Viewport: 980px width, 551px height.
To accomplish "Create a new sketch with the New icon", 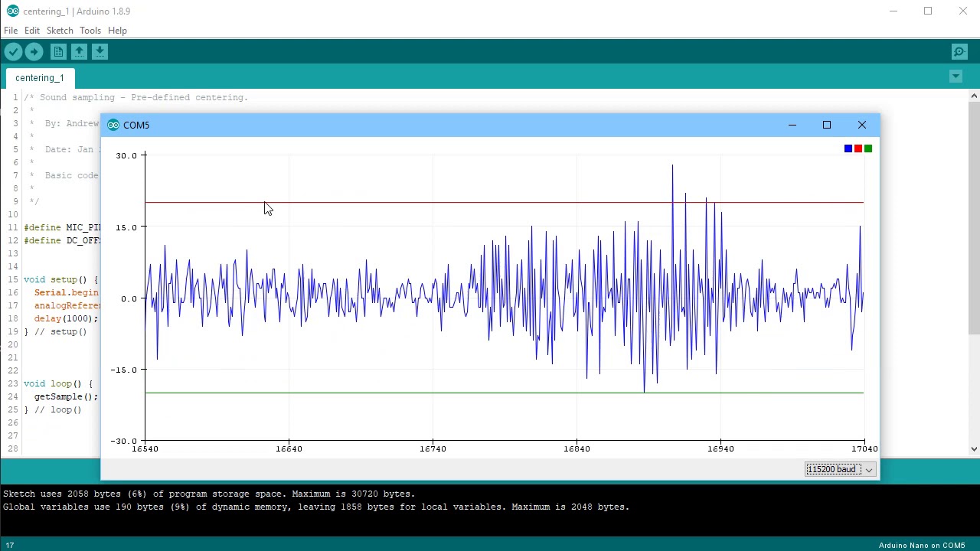I will tap(58, 51).
